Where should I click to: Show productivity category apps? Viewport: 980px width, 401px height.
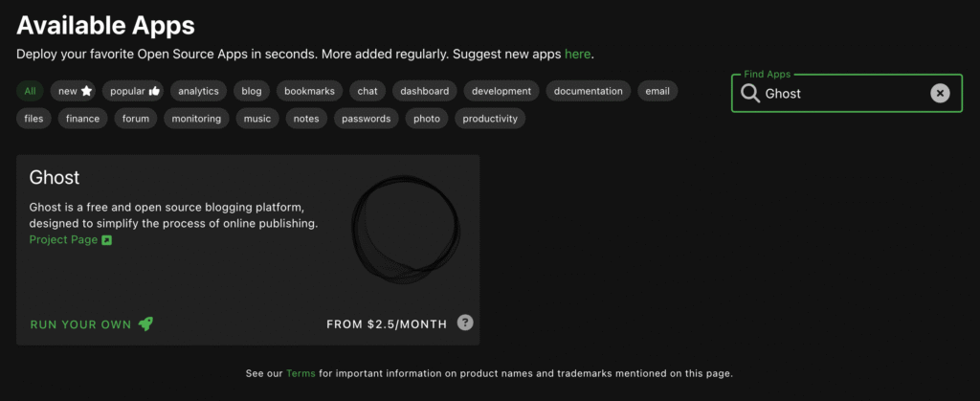[490, 119]
